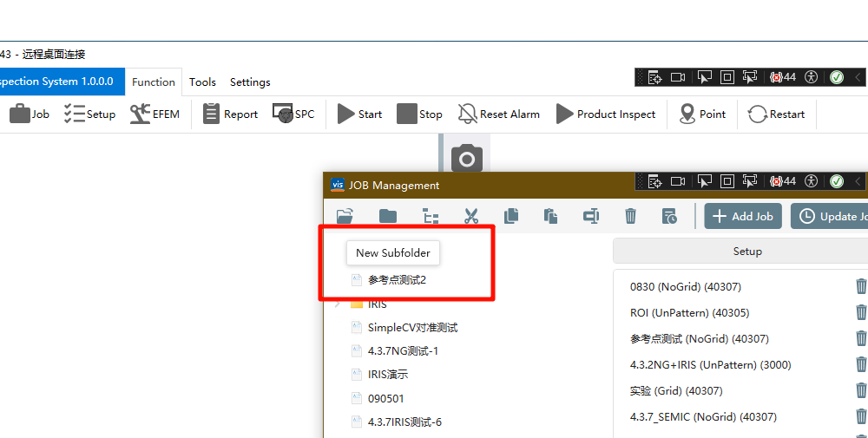Select 090501 job

click(386, 398)
